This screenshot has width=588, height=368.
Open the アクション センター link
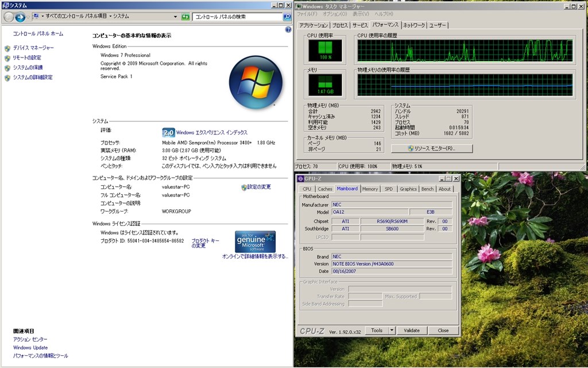pyautogui.click(x=30, y=339)
